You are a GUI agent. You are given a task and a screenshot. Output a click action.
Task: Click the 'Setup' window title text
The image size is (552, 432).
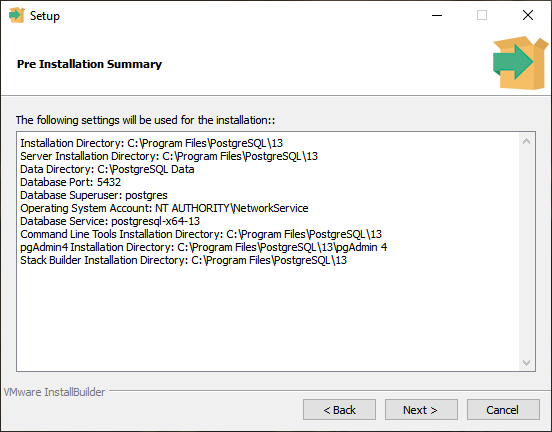[x=45, y=16]
